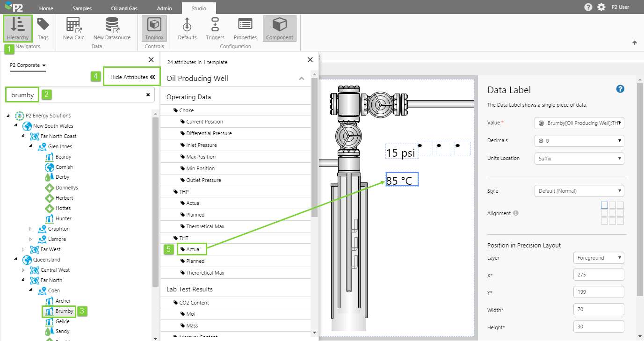Screen dimensions: 644x341
Task: Click the blue help icon beside Data Label
Action: pos(620,89)
